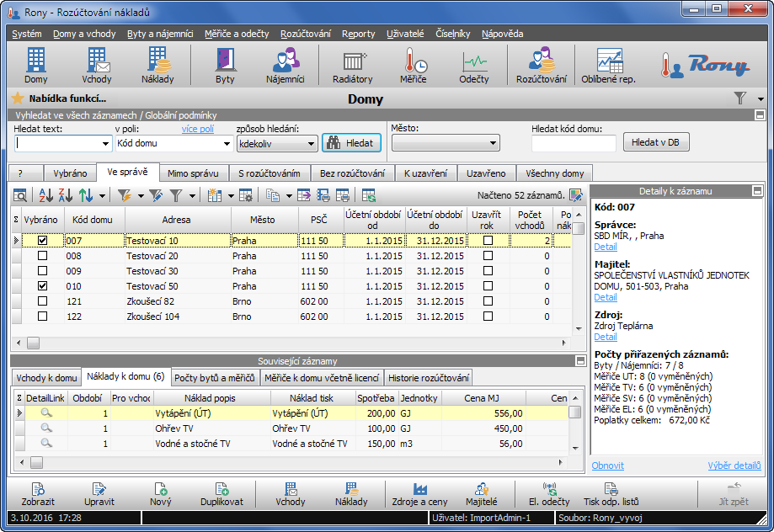Click the star icon next to Nabídka funkcí
This screenshot has height=532, width=774.
[x=18, y=98]
